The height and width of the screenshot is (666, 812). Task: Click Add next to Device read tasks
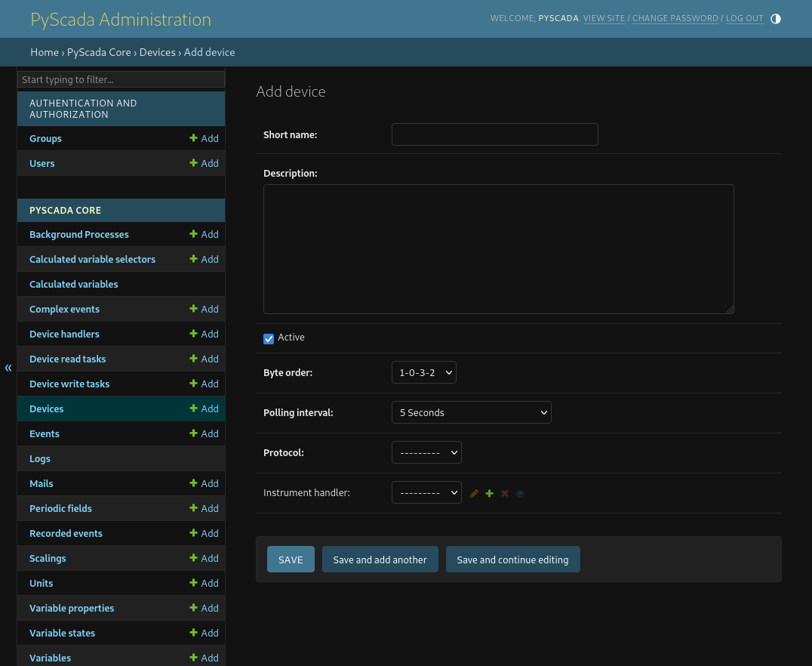[204, 359]
